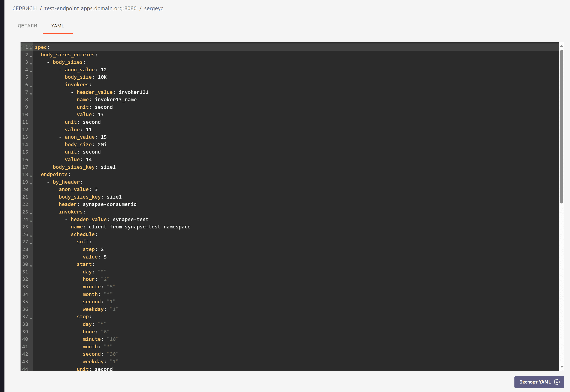Viewport: 570px width, 392px height.
Task: Click the vertical scrollbar thumb
Action: click(x=561, y=127)
